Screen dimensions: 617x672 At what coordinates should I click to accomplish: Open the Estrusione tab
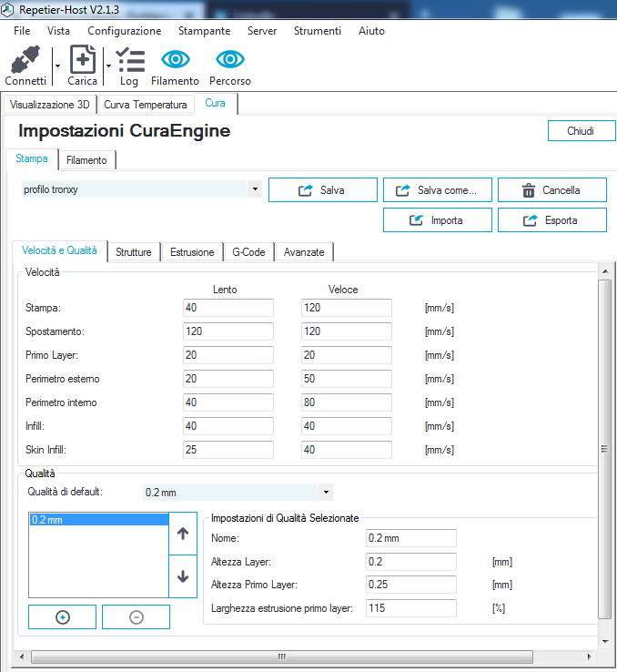coord(192,252)
